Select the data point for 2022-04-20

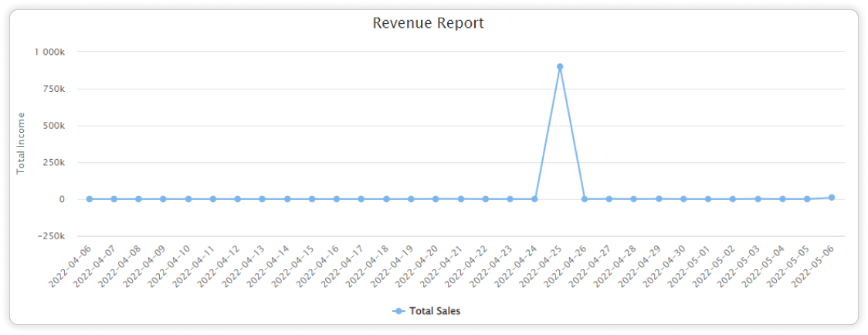click(436, 199)
